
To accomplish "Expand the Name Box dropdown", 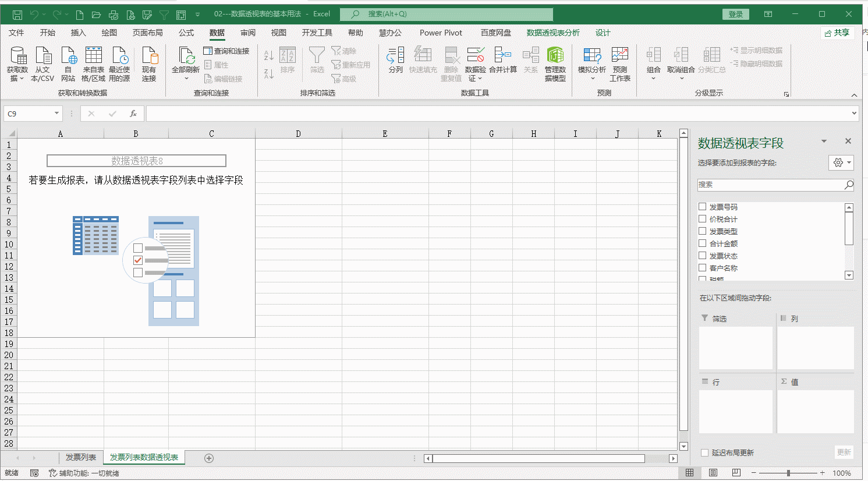I will coord(56,114).
